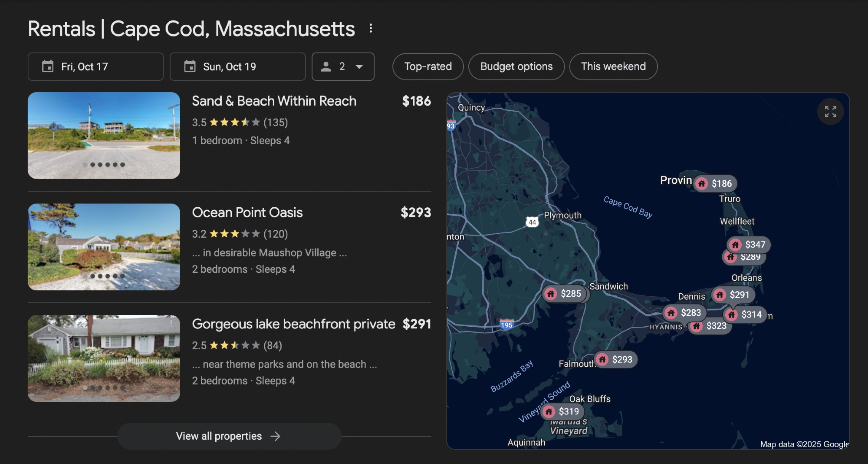Click the View all properties button
868x464 pixels.
point(229,436)
